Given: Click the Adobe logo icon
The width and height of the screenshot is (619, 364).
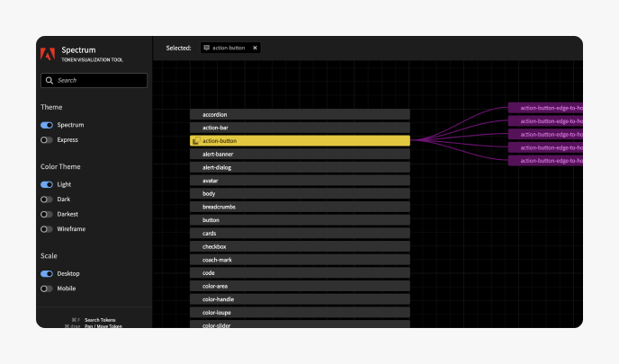Looking at the screenshot, I should [48, 54].
